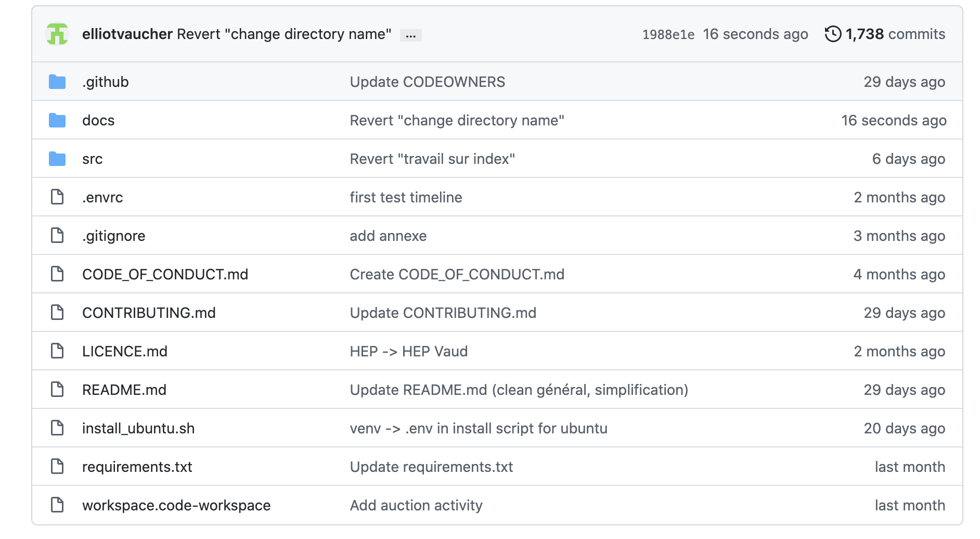Open the CONTRIBUTING.md file
980x539 pixels.
(x=149, y=313)
